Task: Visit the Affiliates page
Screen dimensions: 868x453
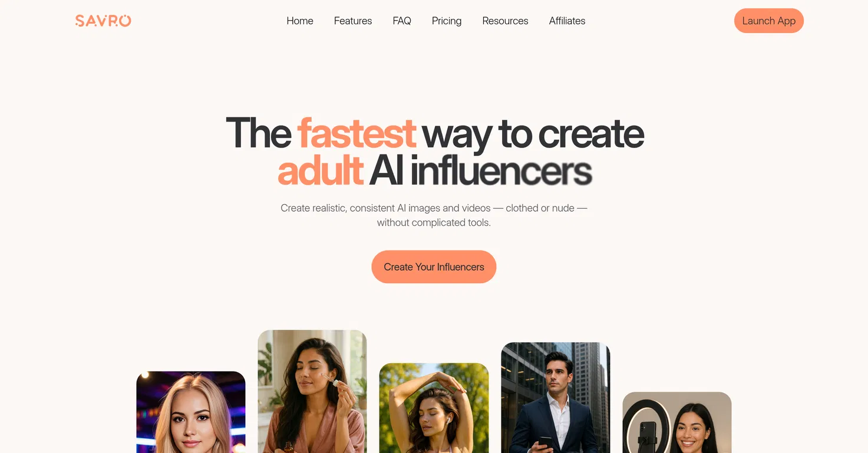Action: [567, 21]
